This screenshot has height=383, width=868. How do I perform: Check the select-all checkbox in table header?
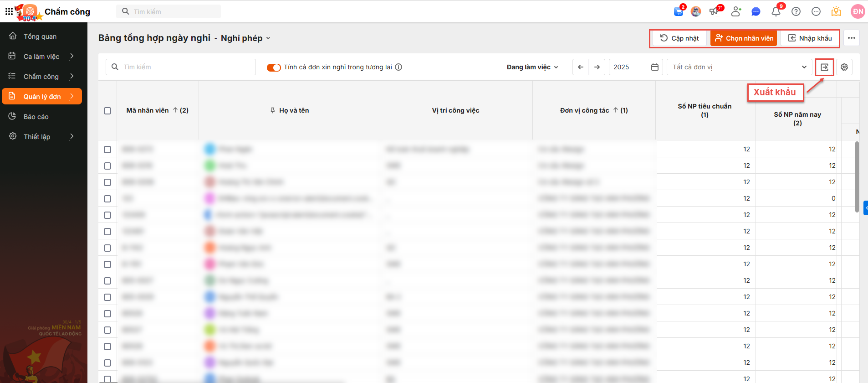click(x=107, y=111)
